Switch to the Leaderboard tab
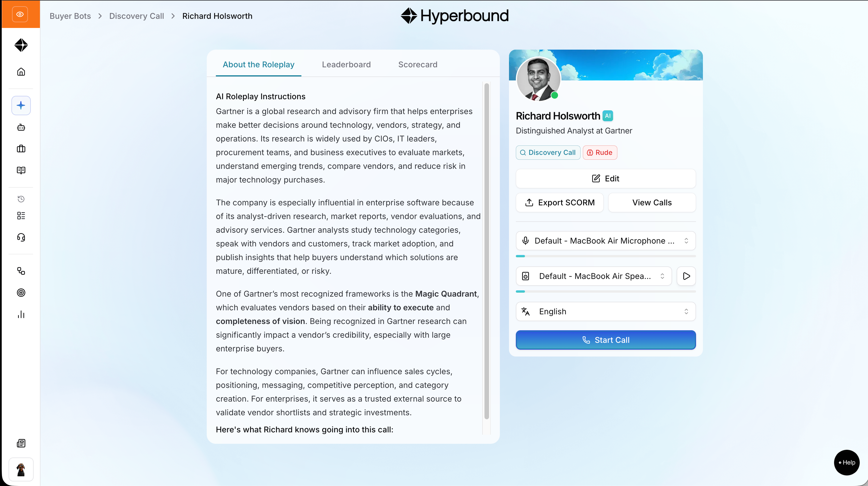Screen dimensions: 868x486 point(346,64)
